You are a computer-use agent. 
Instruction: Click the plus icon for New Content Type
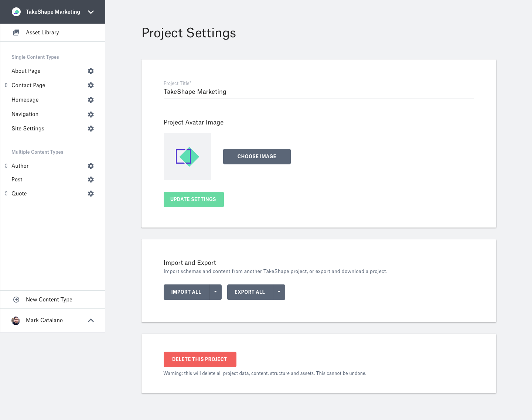16,300
